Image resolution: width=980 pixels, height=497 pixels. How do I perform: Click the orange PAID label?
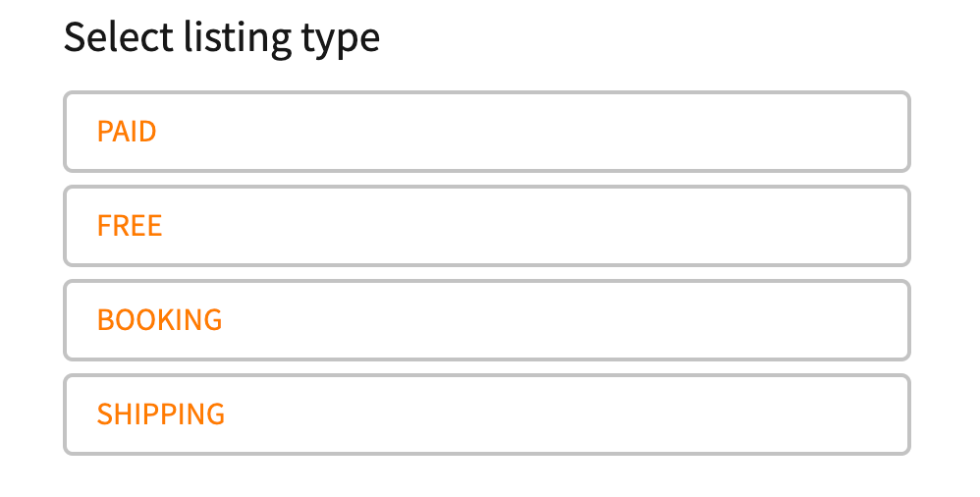click(x=127, y=132)
